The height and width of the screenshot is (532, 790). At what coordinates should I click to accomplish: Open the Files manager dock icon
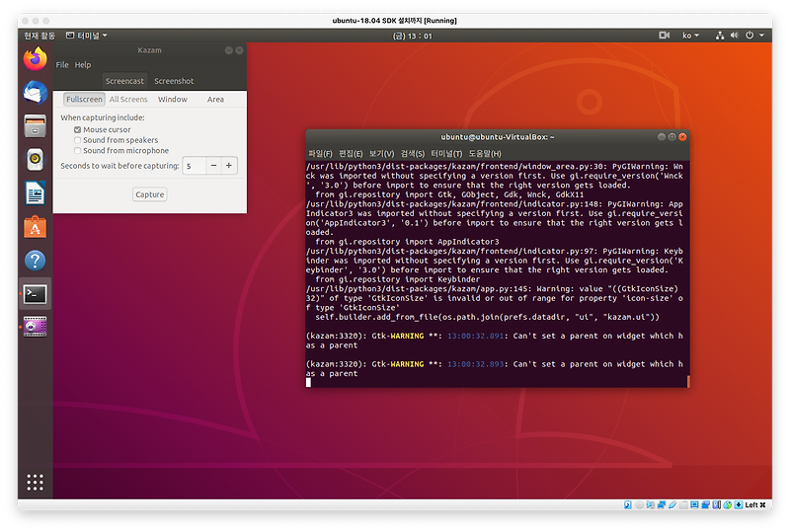(x=35, y=126)
